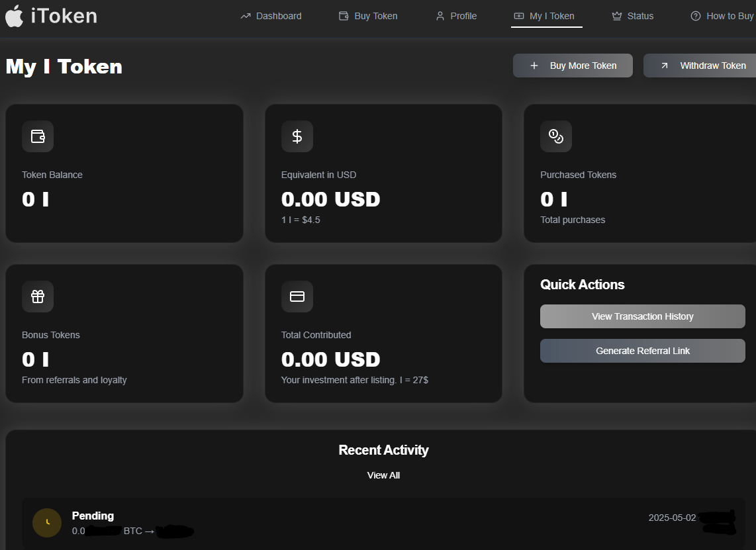The image size is (756, 550).
Task: Click the 'Recent Activity' heading
Action: [383, 450]
